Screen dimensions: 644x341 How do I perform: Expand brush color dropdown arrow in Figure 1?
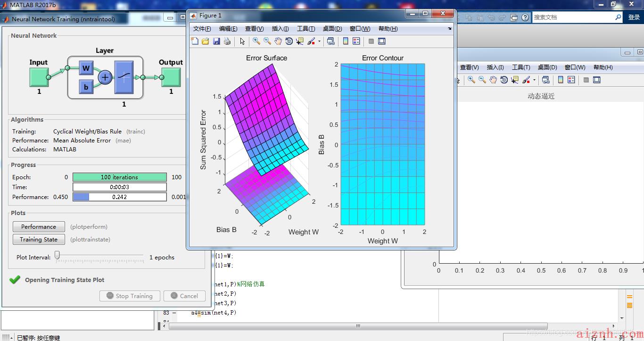[x=319, y=42]
